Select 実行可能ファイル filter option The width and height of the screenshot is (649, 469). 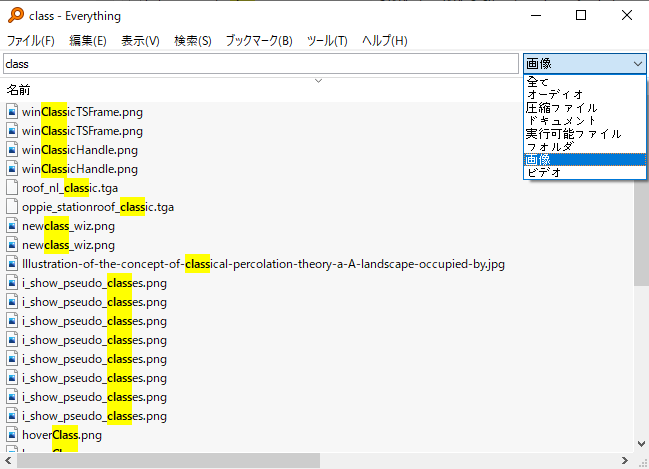click(x=584, y=134)
